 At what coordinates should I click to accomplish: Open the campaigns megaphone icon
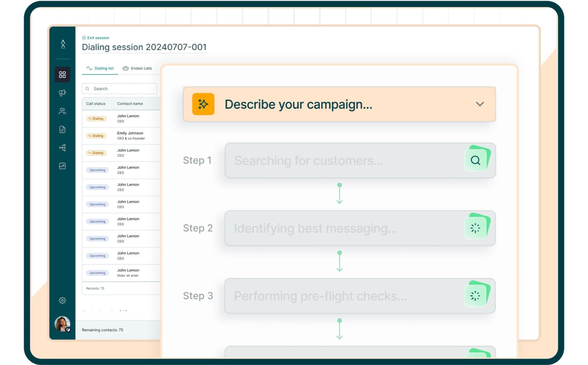coord(62,93)
